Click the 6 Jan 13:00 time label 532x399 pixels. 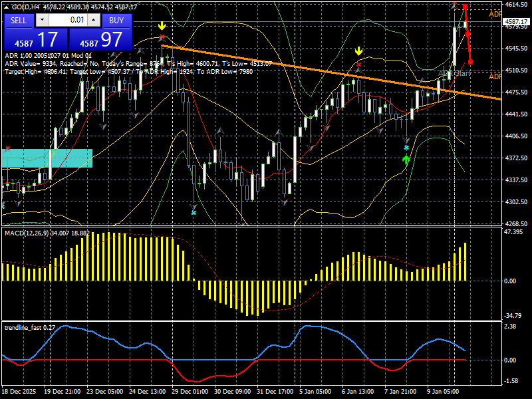(x=358, y=392)
